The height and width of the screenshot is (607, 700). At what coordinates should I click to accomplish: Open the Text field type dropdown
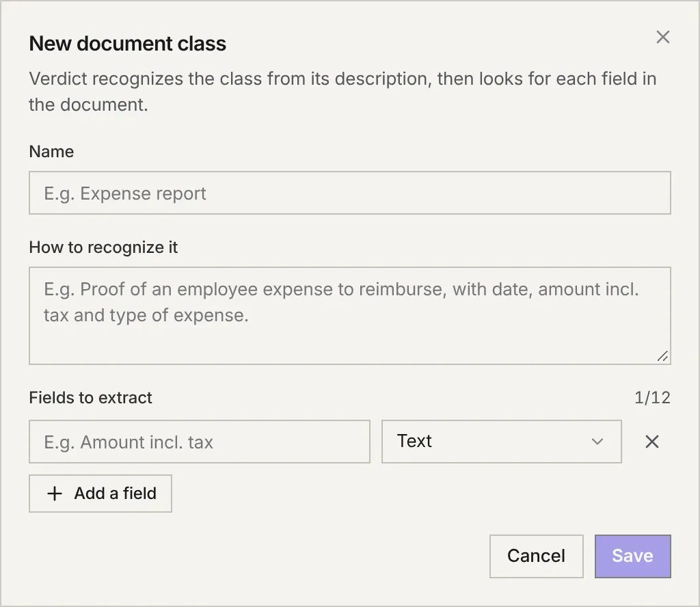(x=501, y=442)
